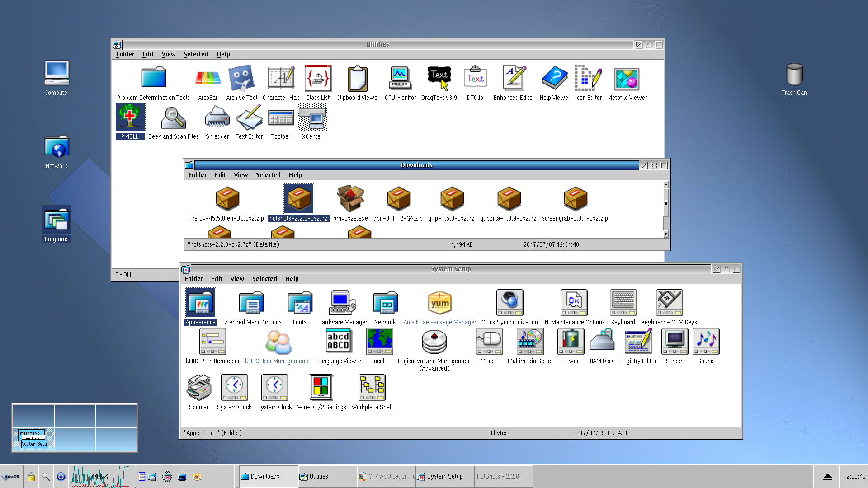Select firefox-45.5.0.en-US.os2.zip package icon
This screenshot has height=488, width=868.
227,199
